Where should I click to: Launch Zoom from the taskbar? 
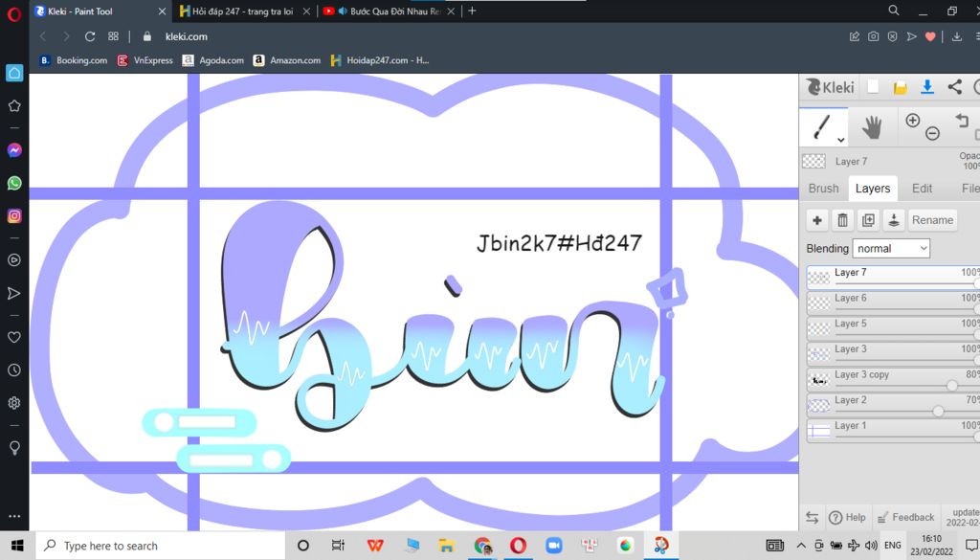pyautogui.click(x=554, y=546)
